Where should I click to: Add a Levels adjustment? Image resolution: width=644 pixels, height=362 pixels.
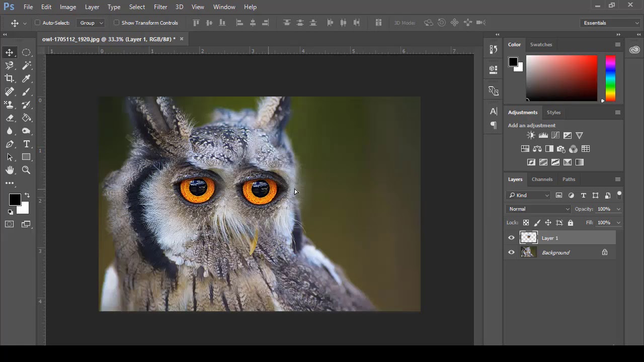tap(543, 135)
